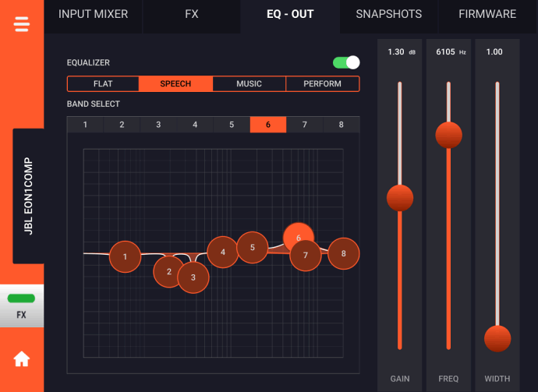Open the hamburger menu
Viewport: 538px width, 392px height.
coord(21,24)
